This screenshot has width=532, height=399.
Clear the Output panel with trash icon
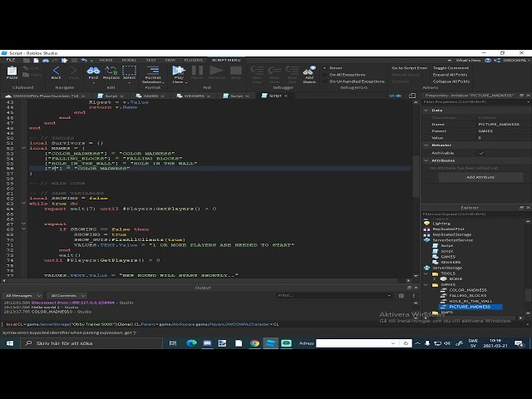click(x=401, y=296)
